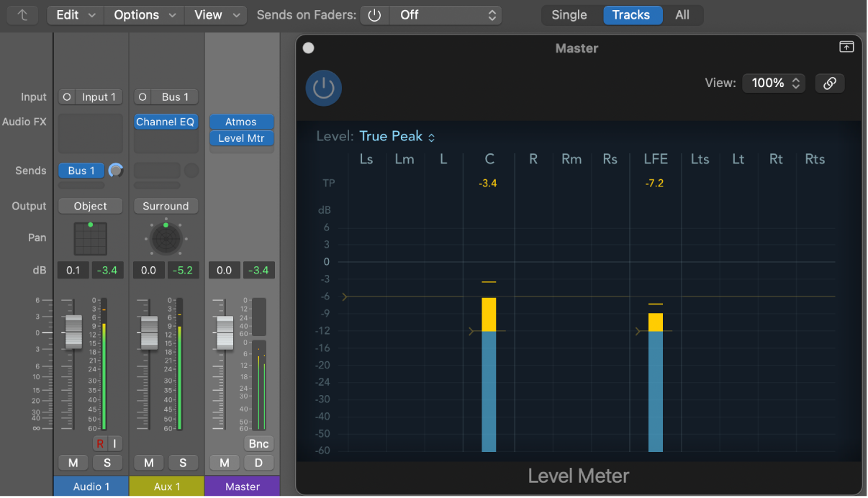Open the Surround output slot on Aux 1
Viewport: 868px width, 498px height.
[166, 207]
